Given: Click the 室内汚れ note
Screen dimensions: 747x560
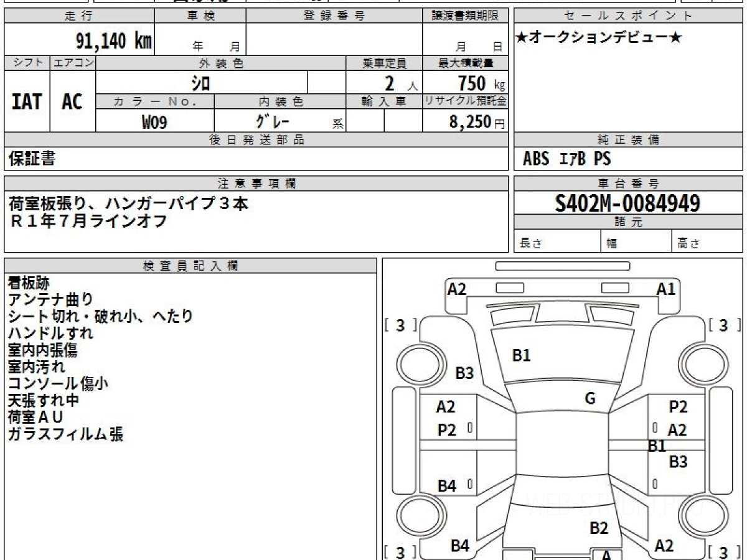Looking at the screenshot, I should click(x=37, y=366).
